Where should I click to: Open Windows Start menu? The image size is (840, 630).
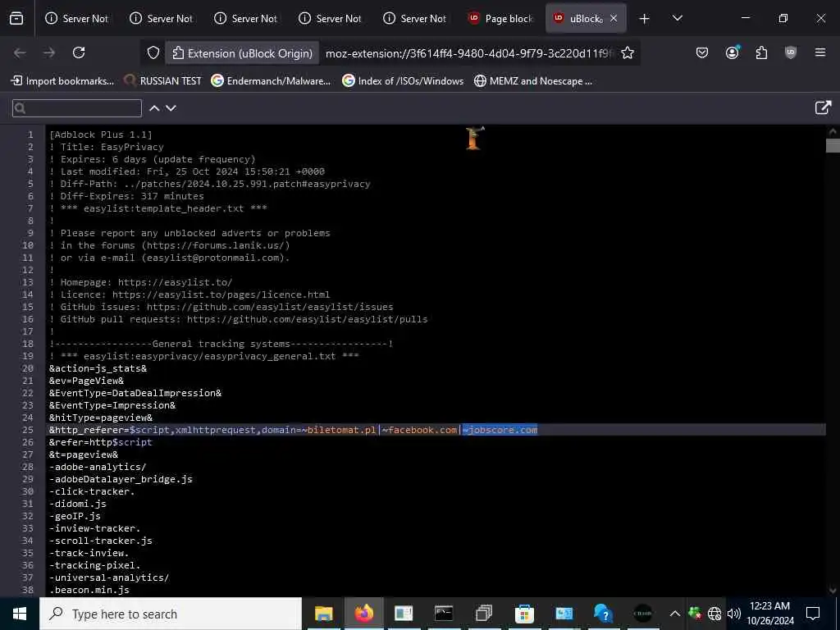pyautogui.click(x=20, y=614)
